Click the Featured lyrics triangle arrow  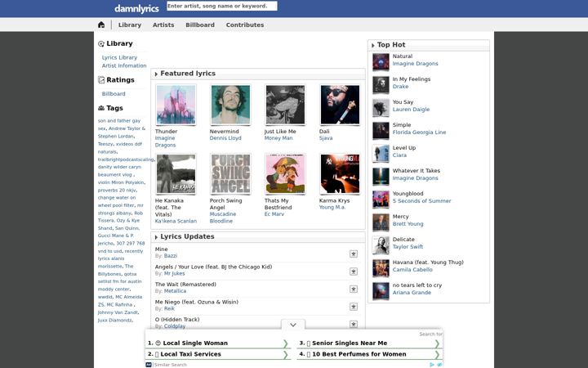156,74
